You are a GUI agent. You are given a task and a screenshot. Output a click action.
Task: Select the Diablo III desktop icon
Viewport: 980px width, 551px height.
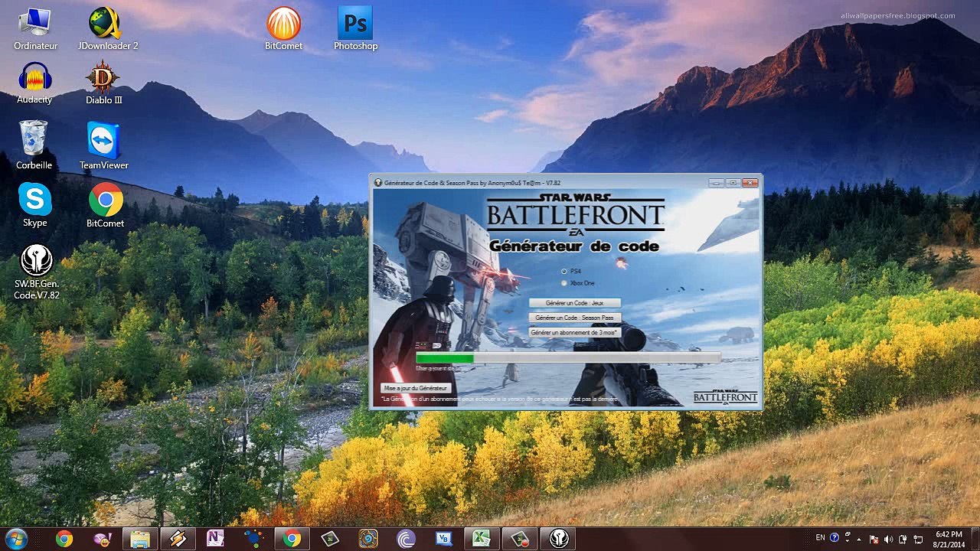pos(104,84)
